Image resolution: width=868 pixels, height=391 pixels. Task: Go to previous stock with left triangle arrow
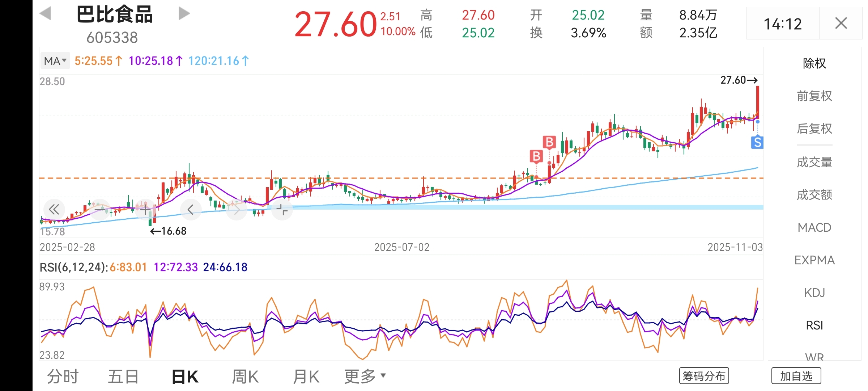tap(45, 14)
